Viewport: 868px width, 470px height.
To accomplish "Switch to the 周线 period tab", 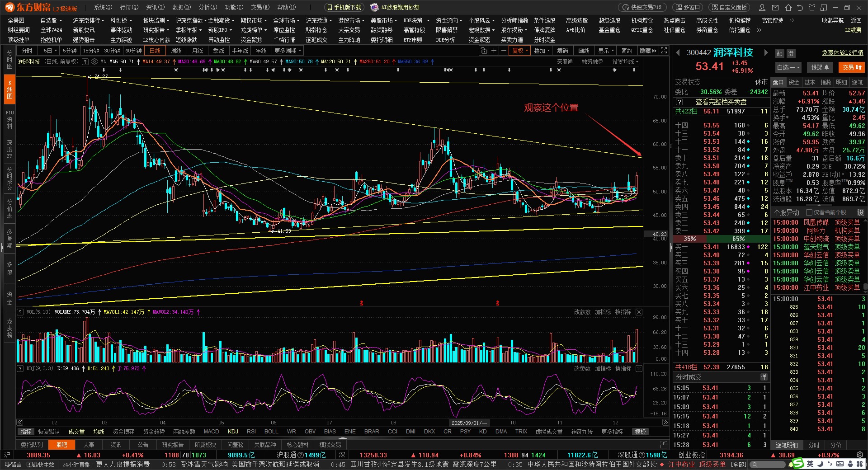I will (x=176, y=51).
